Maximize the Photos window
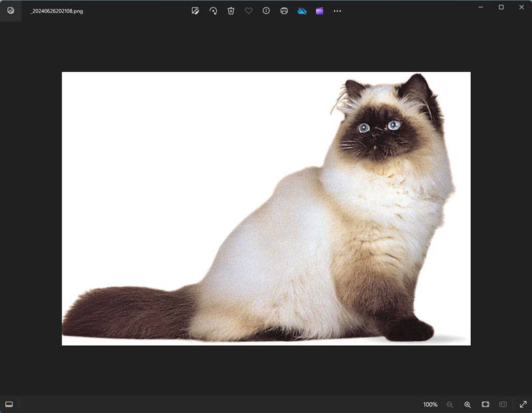 501,7
